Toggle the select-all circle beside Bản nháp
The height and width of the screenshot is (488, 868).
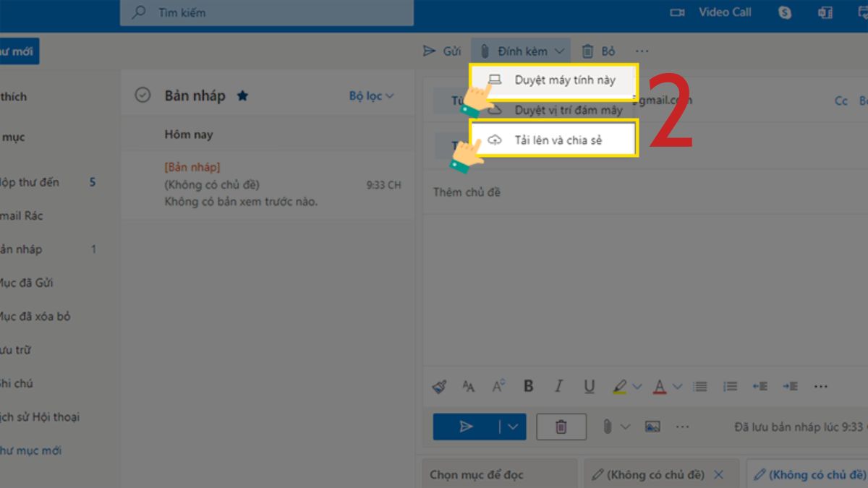(143, 95)
